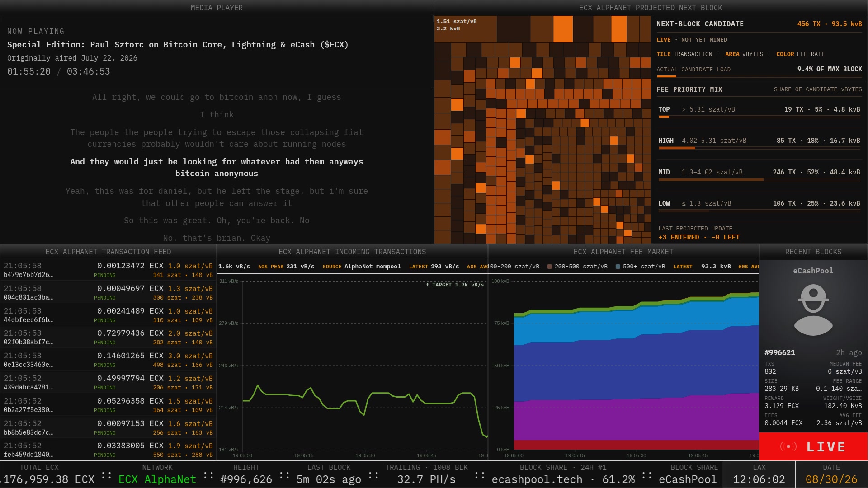This screenshot has width=868, height=488.
Task: Click the MID fee priority row
Action: point(759,174)
